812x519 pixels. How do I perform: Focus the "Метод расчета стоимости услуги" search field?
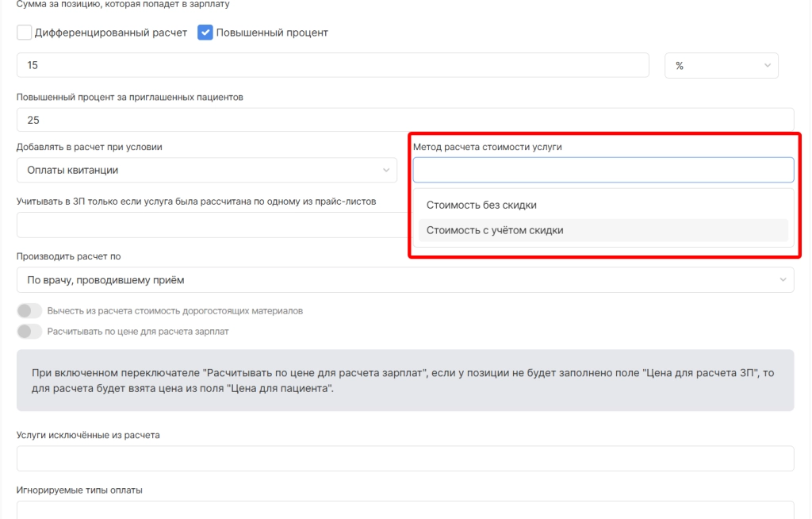[603, 170]
